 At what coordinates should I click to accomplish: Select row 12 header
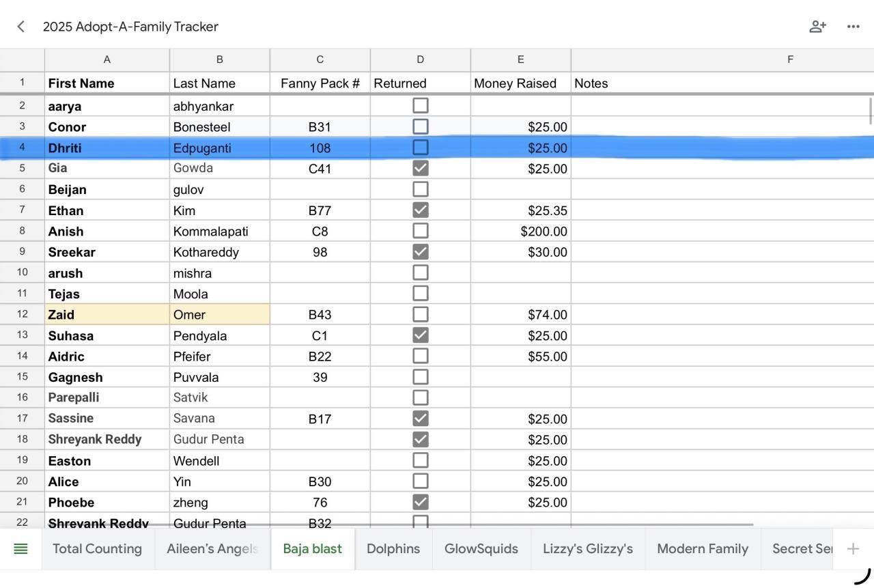(22, 314)
